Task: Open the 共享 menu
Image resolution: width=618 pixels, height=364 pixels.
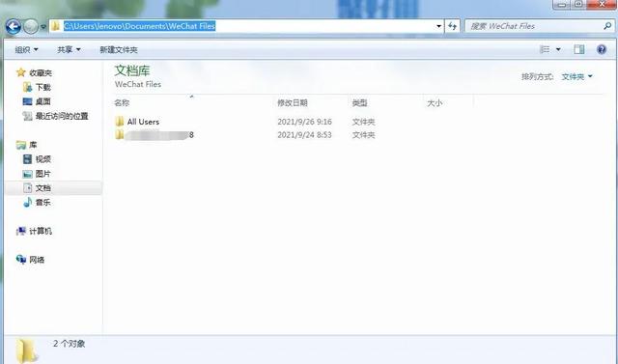Action: pyautogui.click(x=69, y=49)
